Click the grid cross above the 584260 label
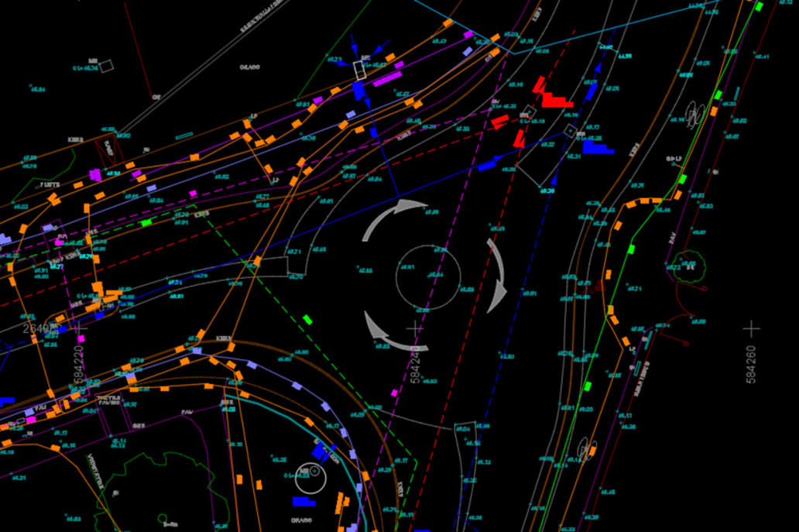Screen dimensions: 799x532 point(751,328)
